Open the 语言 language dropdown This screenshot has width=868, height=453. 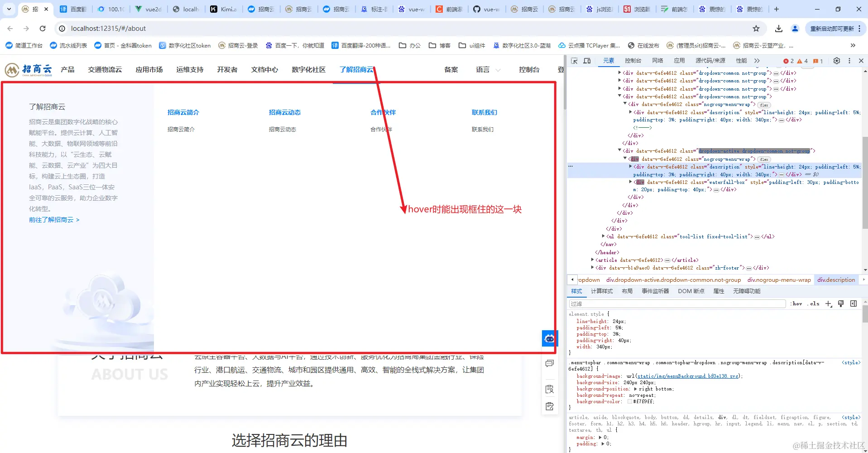[488, 70]
